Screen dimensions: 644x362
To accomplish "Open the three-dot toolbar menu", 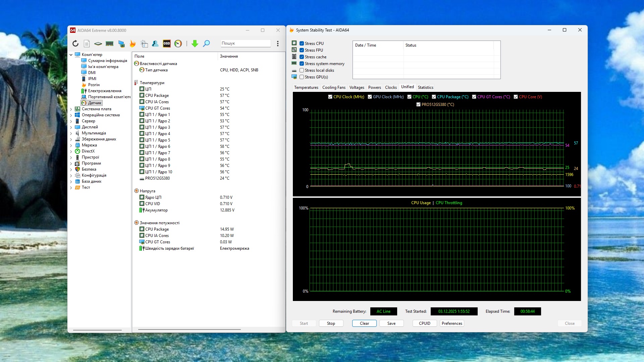I will 278,44.
